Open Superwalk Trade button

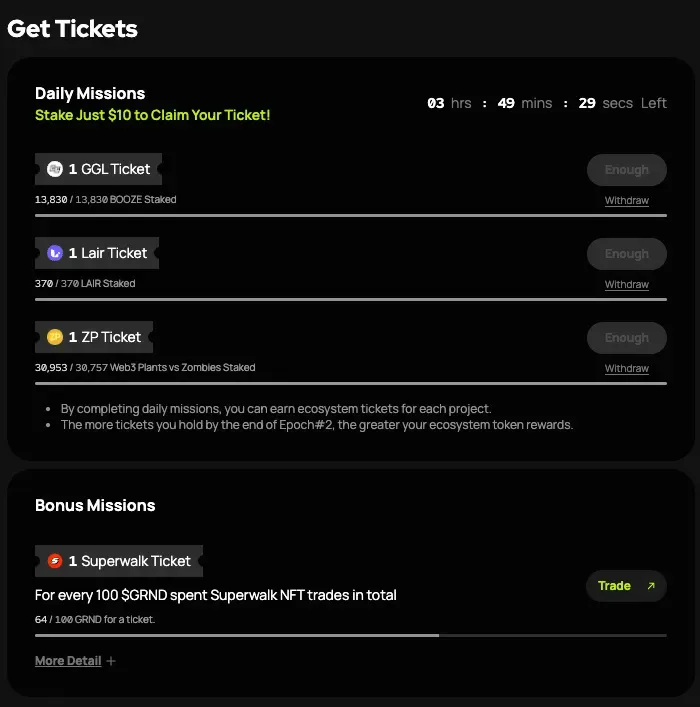coord(625,586)
